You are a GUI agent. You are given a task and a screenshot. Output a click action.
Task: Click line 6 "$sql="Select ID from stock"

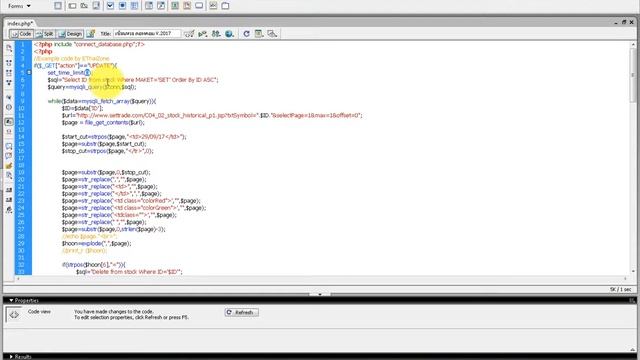pyautogui.click(x=82, y=80)
